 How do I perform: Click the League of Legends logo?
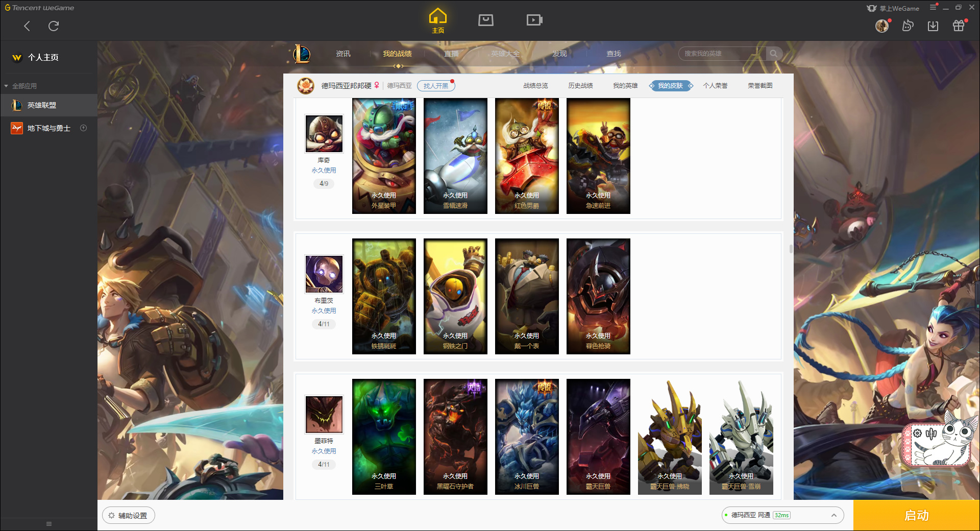click(x=302, y=54)
